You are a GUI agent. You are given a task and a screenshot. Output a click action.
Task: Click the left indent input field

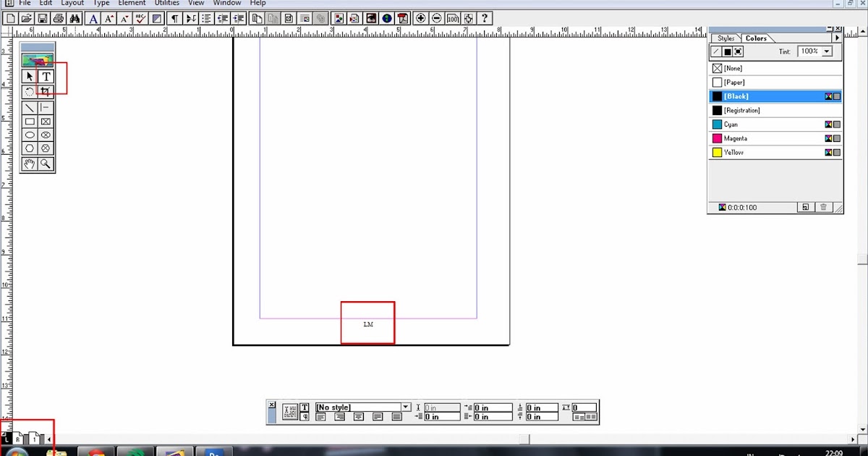pos(442,417)
